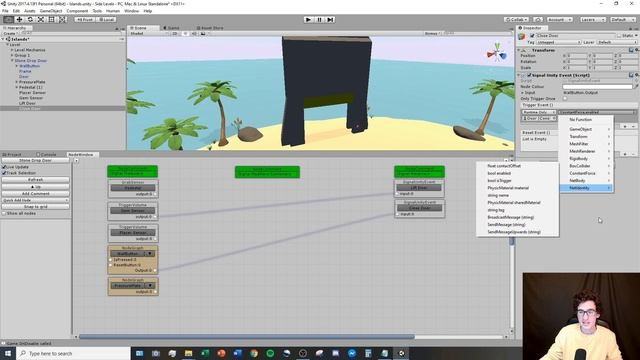Screen dimensions: 640x360
Task: Click Trigger Event minus button
Action: [633, 127]
